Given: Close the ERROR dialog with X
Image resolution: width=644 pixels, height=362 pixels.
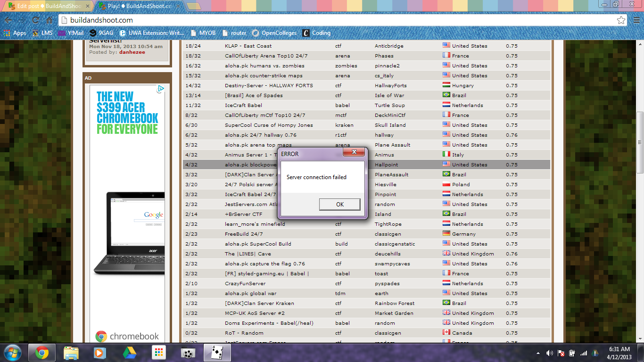Looking at the screenshot, I should pos(355,152).
